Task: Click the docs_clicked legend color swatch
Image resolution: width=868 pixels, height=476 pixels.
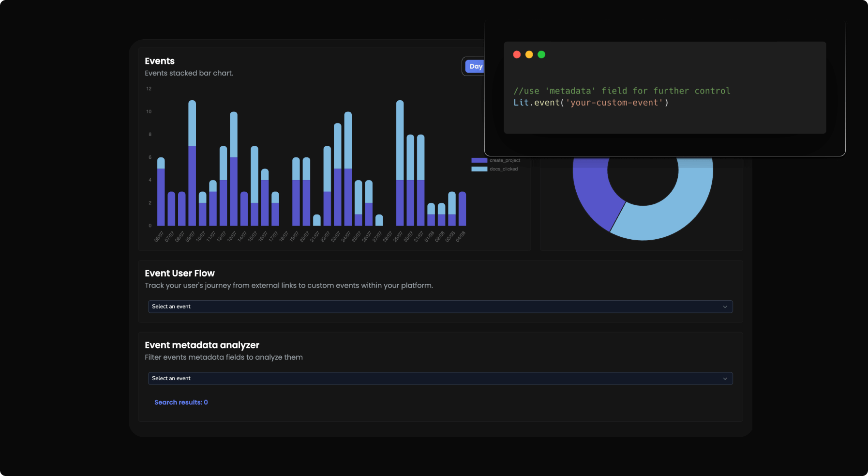Action: (479, 169)
